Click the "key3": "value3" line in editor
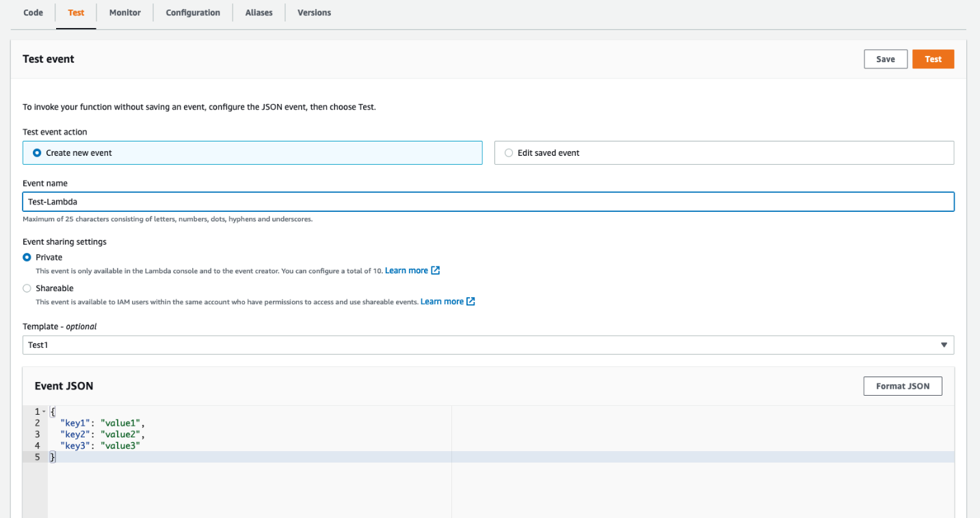Viewport: 980px width, 518px height. [100, 446]
